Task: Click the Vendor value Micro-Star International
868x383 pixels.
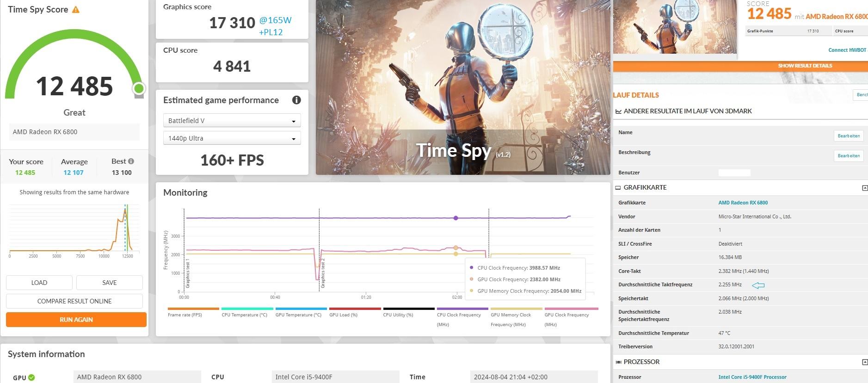Action: coord(755,216)
